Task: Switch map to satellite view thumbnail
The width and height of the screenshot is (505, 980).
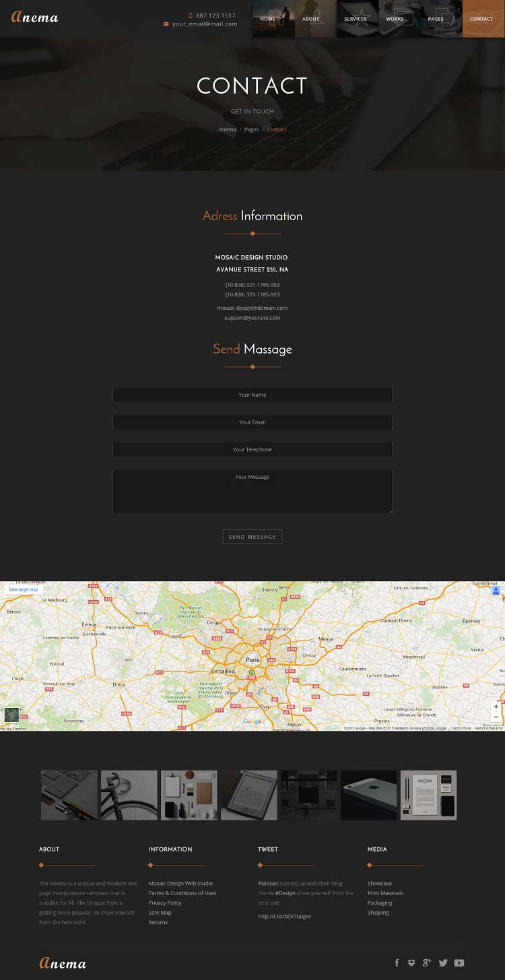Action: pyautogui.click(x=11, y=715)
